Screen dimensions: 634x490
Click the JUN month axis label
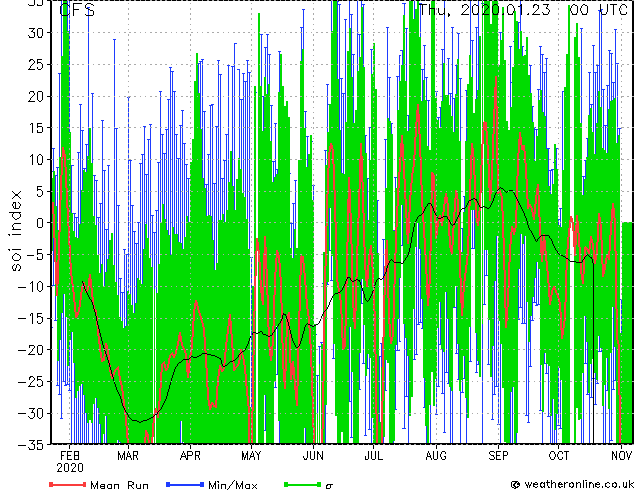pos(313,456)
